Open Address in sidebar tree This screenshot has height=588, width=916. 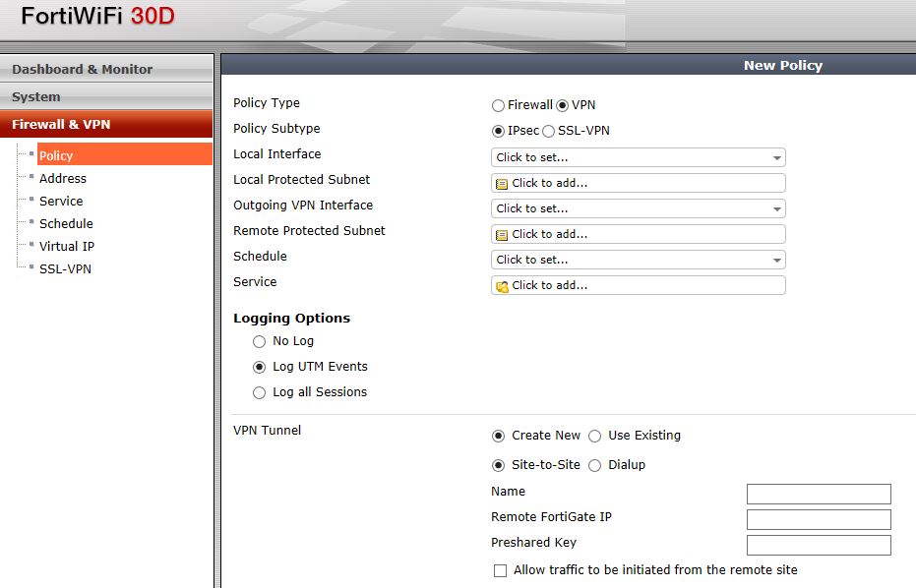coord(63,179)
